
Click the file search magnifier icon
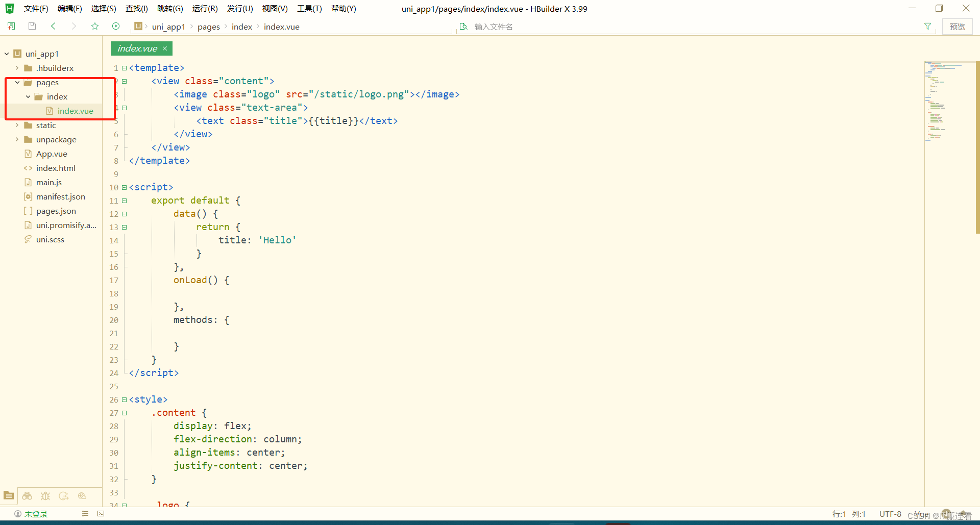pos(463,26)
